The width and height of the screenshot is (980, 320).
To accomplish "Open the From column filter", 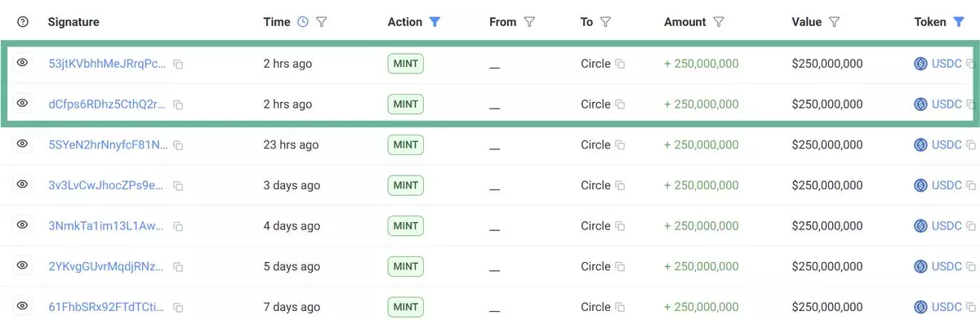I will point(529,22).
